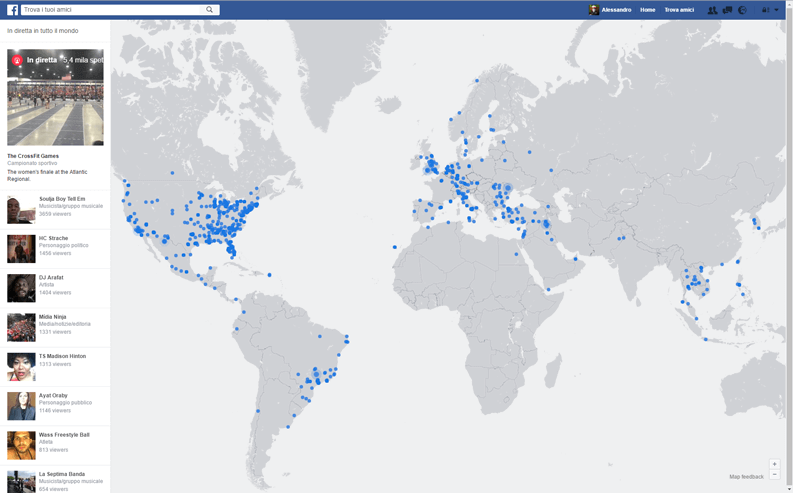The height and width of the screenshot is (493, 793).
Task: Open TS Madison Hinton video thumbnail
Action: pos(21,367)
